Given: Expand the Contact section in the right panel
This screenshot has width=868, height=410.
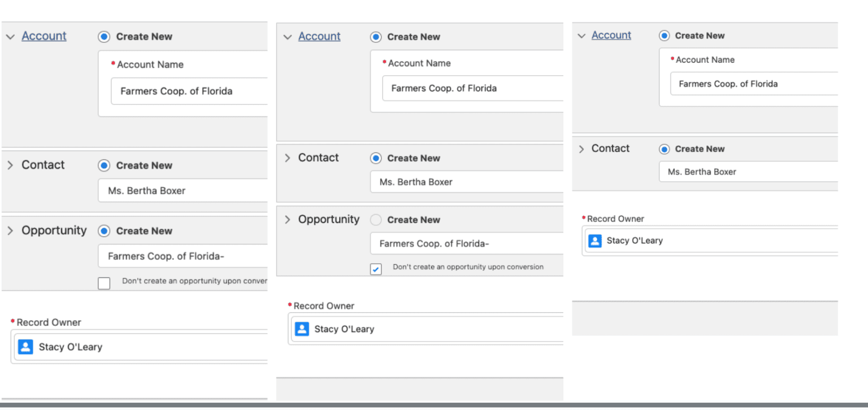Looking at the screenshot, I should pyautogui.click(x=580, y=149).
